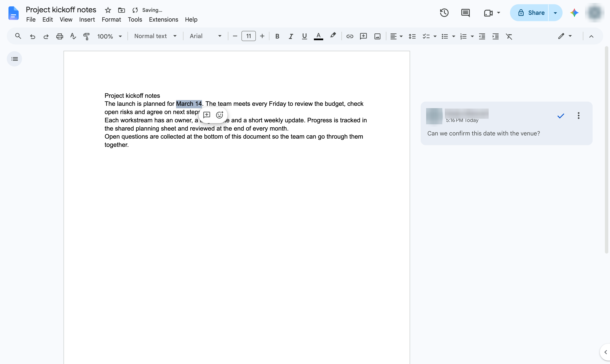This screenshot has width=610, height=364.
Task: Move document to folder icon
Action: pos(121,10)
